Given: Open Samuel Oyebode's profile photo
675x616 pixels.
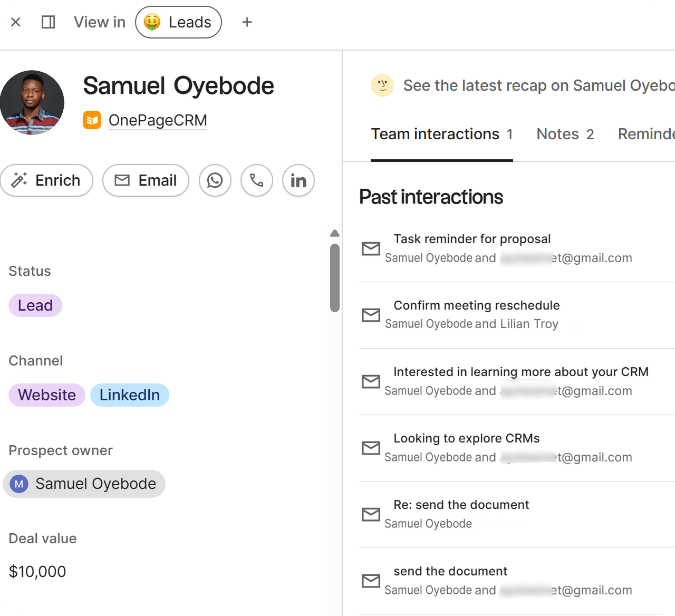Looking at the screenshot, I should 32,102.
